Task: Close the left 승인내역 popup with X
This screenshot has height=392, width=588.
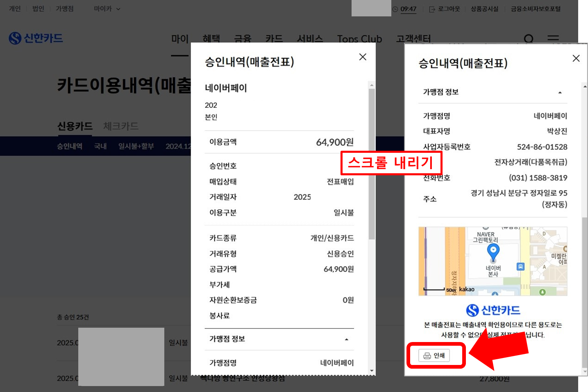Action: click(363, 57)
